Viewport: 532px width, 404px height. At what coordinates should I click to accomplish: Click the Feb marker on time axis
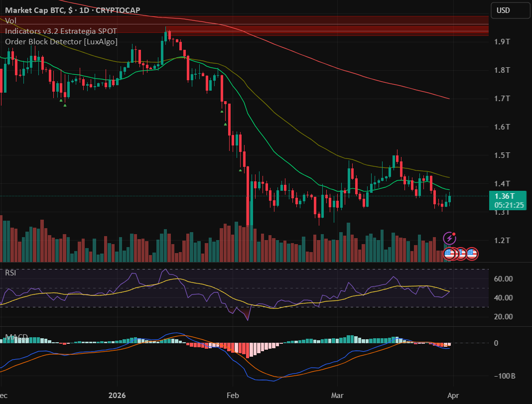tap(233, 395)
